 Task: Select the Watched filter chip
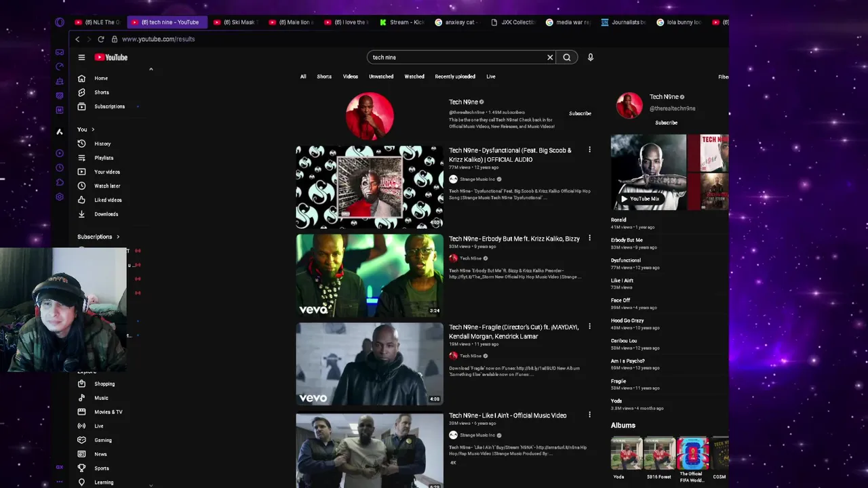coord(414,77)
